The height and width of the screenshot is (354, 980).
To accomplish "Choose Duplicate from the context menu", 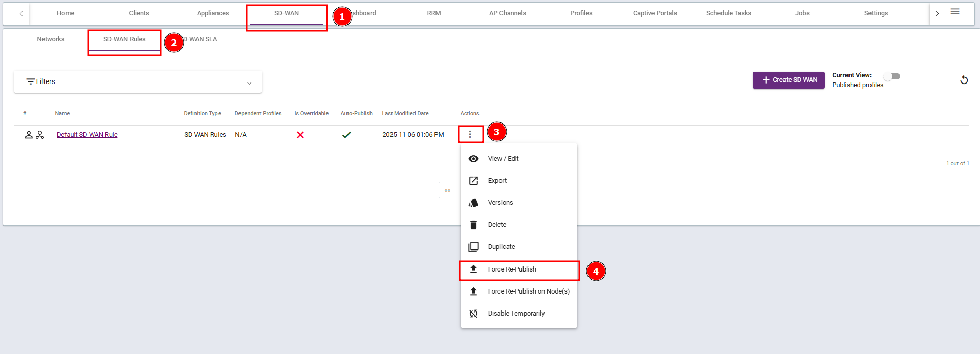I will [519, 247].
